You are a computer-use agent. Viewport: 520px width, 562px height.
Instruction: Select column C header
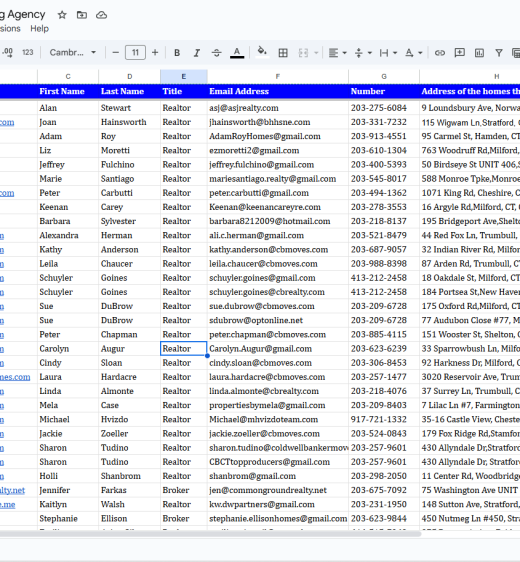point(68,76)
